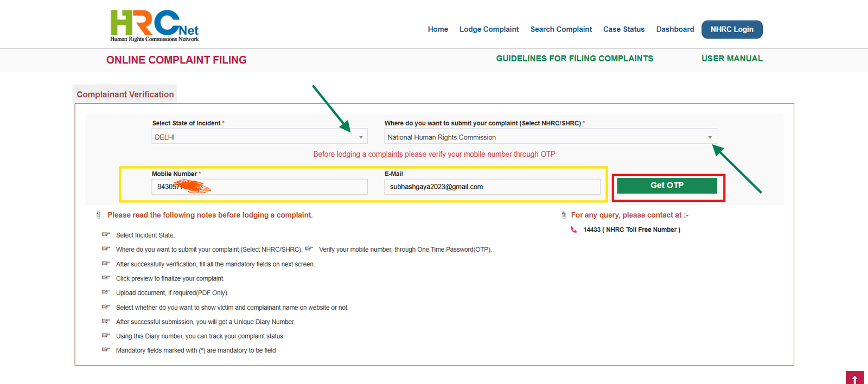Screen dimensions: 868x384
Task: Open the Home menu item
Action: click(438, 29)
